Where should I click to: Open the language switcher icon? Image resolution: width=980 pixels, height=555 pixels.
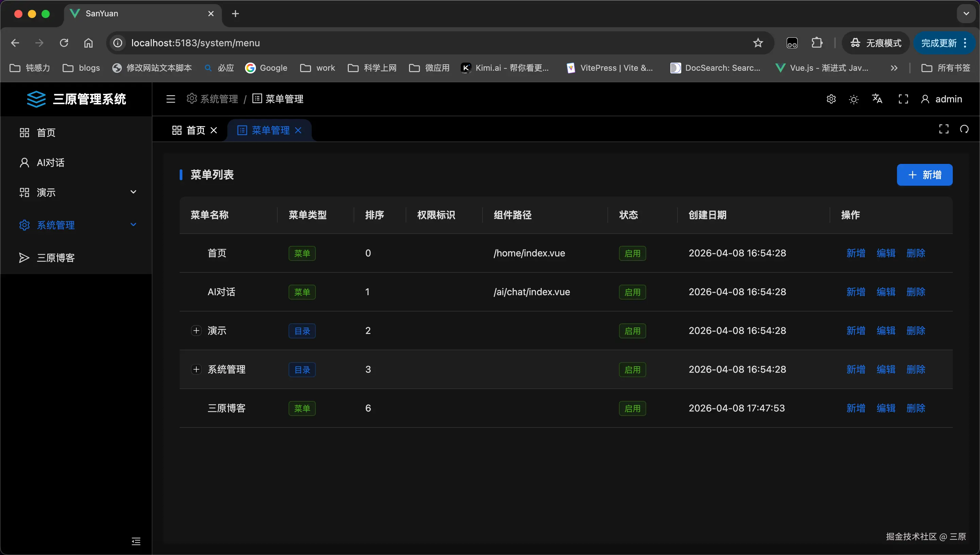[877, 99]
